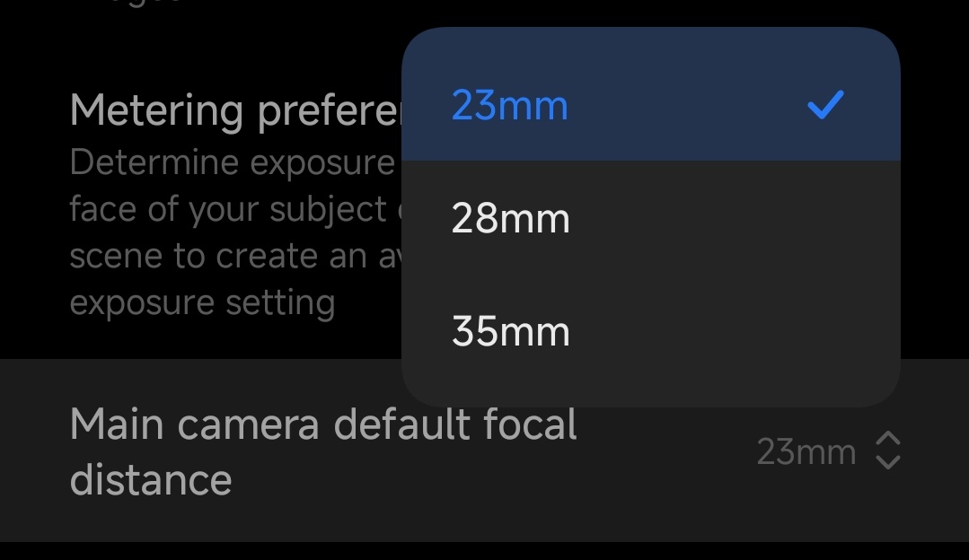Choose 28mm from the focal distance list
Image resolution: width=969 pixels, height=560 pixels.
coord(509,218)
